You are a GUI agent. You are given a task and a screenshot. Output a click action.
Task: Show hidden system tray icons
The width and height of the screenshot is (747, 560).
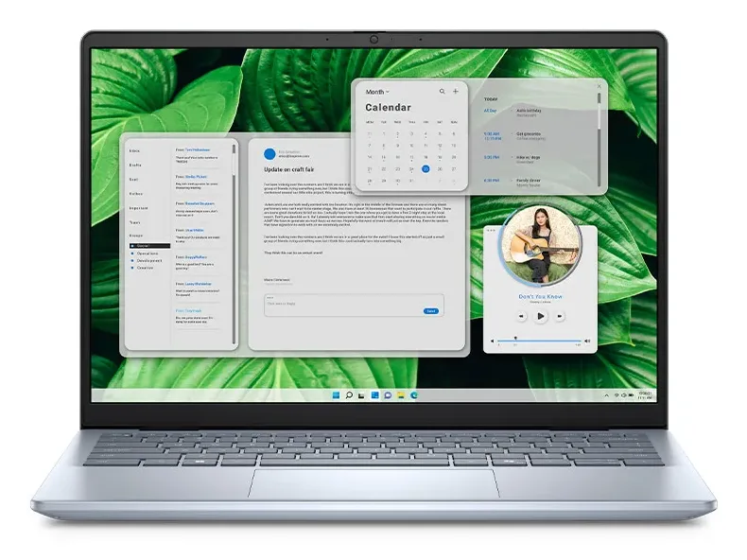606,395
